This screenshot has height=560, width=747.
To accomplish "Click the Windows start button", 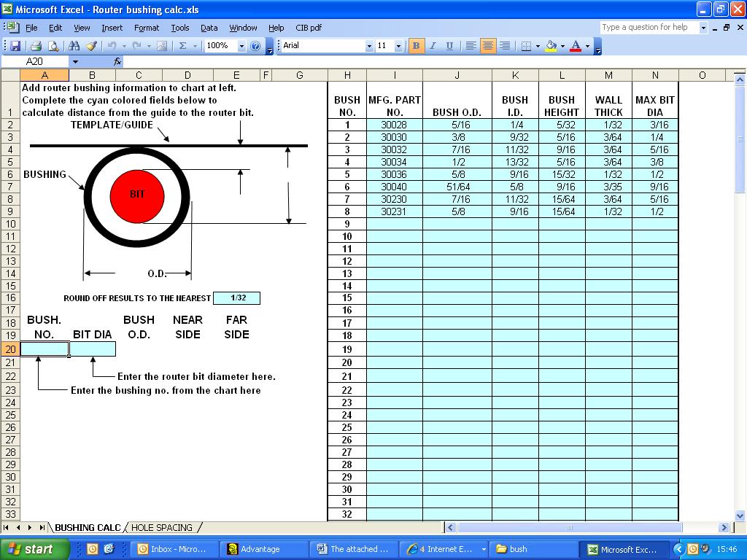I will (x=35, y=549).
